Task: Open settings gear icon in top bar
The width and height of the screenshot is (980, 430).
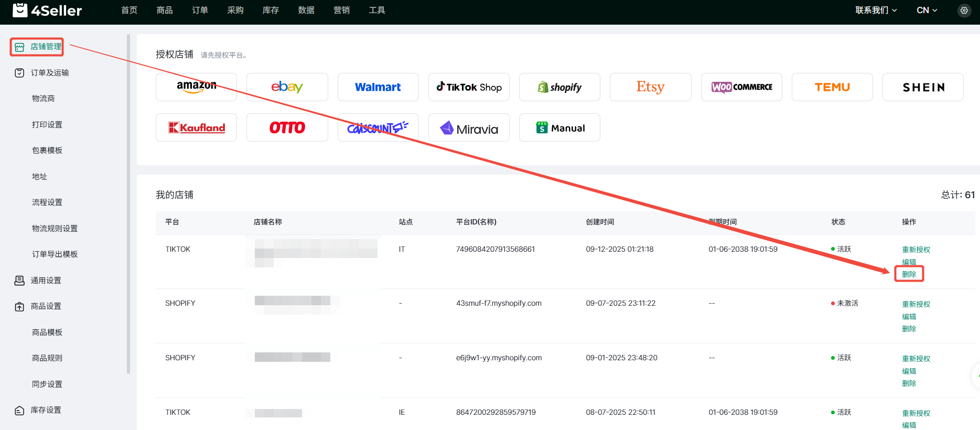Action: pyautogui.click(x=964, y=10)
